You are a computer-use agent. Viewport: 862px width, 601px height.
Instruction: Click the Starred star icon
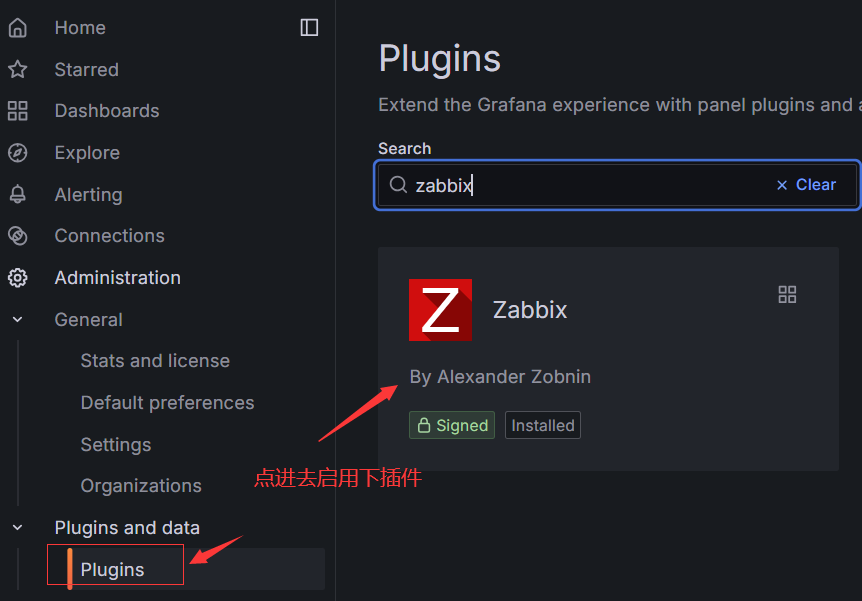(x=17, y=69)
